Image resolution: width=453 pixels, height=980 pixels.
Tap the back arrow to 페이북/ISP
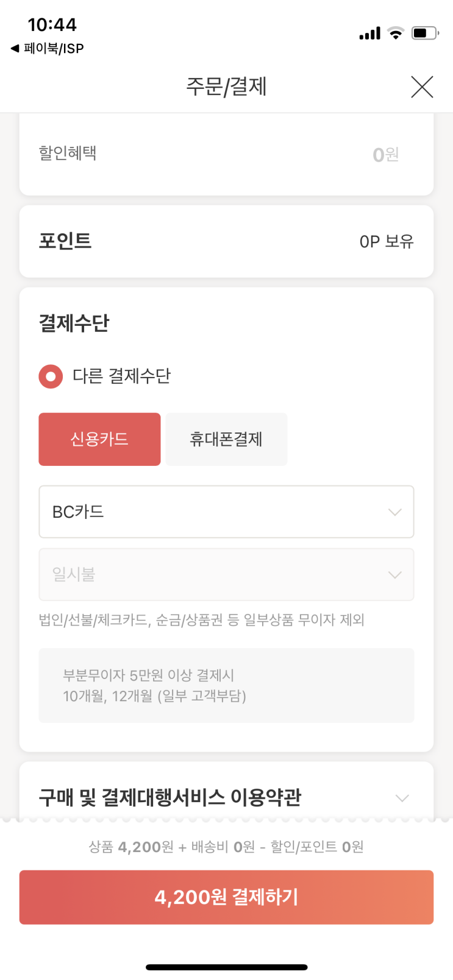tap(15, 48)
